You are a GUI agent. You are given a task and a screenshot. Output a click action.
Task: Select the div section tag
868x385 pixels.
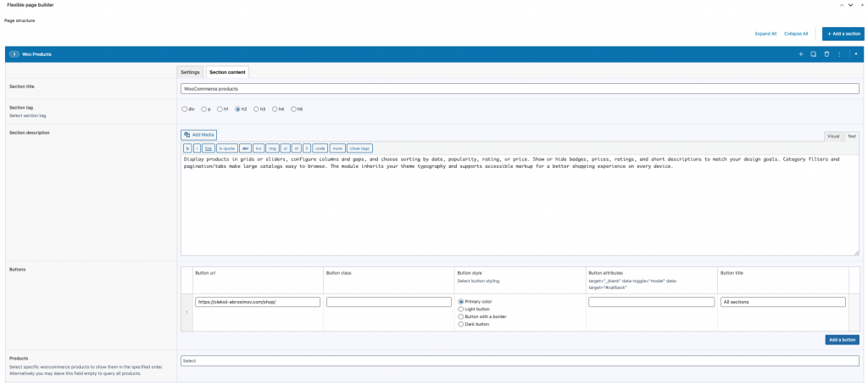click(184, 109)
